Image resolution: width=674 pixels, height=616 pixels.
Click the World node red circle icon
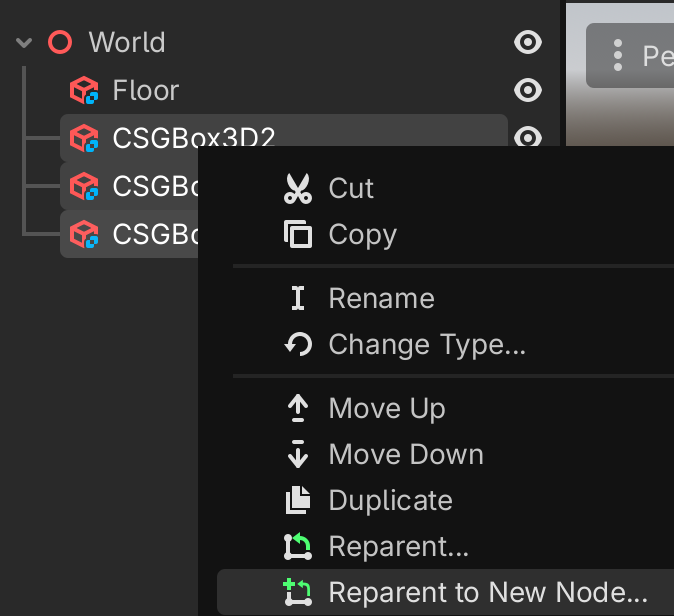[61, 42]
